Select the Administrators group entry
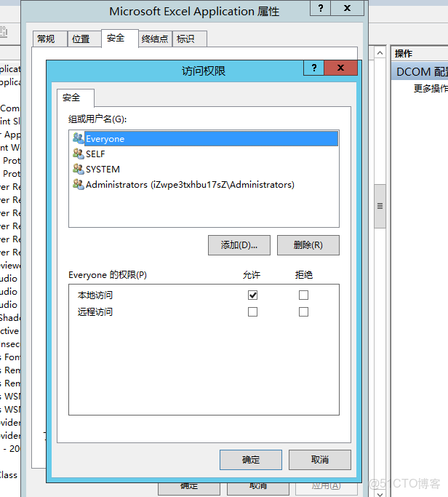 (x=204, y=184)
